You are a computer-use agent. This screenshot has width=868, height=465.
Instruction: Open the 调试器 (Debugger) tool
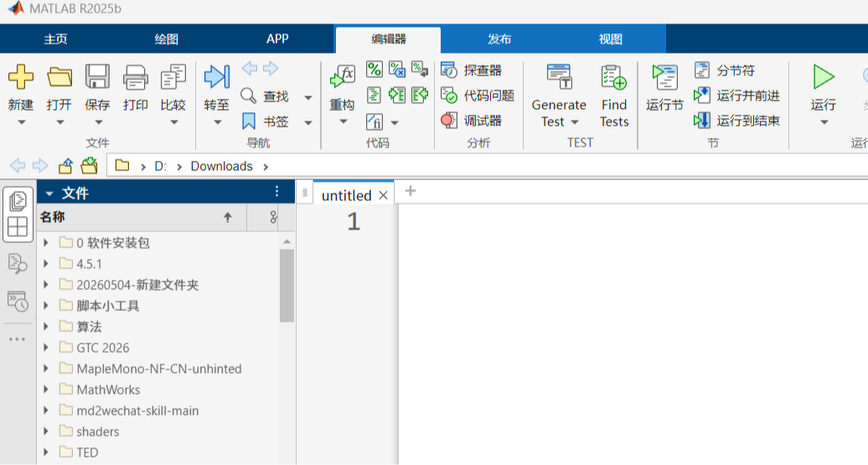(472, 120)
